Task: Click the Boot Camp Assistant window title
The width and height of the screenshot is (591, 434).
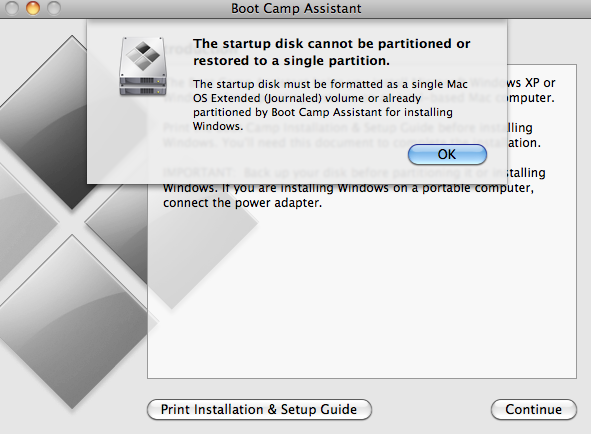Action: pyautogui.click(x=296, y=8)
